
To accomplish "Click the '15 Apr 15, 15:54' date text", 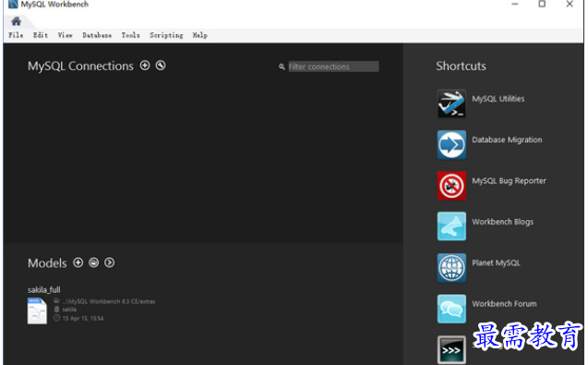I will (83, 318).
